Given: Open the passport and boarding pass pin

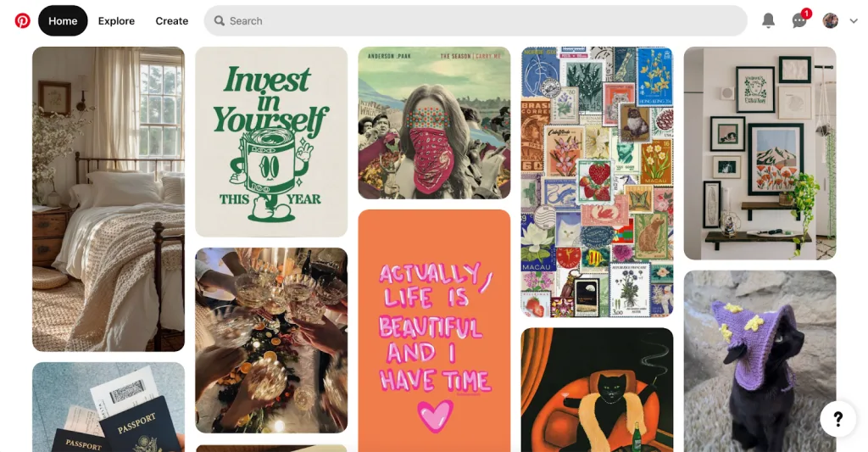Looking at the screenshot, I should click(x=108, y=407).
